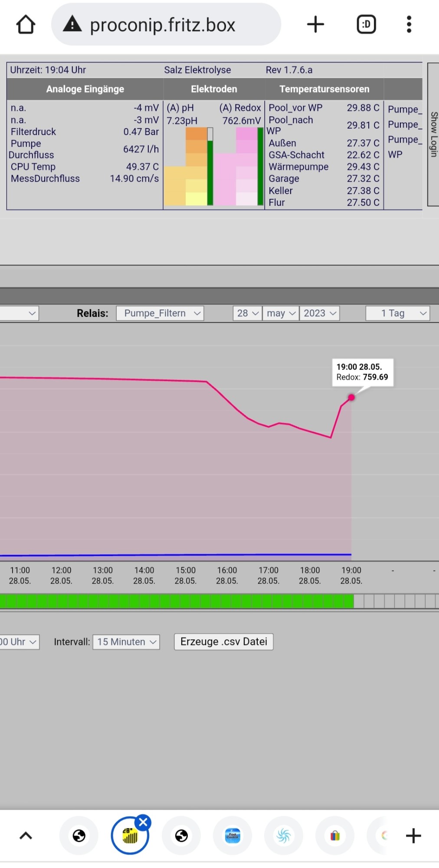The height and width of the screenshot is (868, 439).
Task: Open the 1 Tag range dropdown
Action: click(x=398, y=313)
